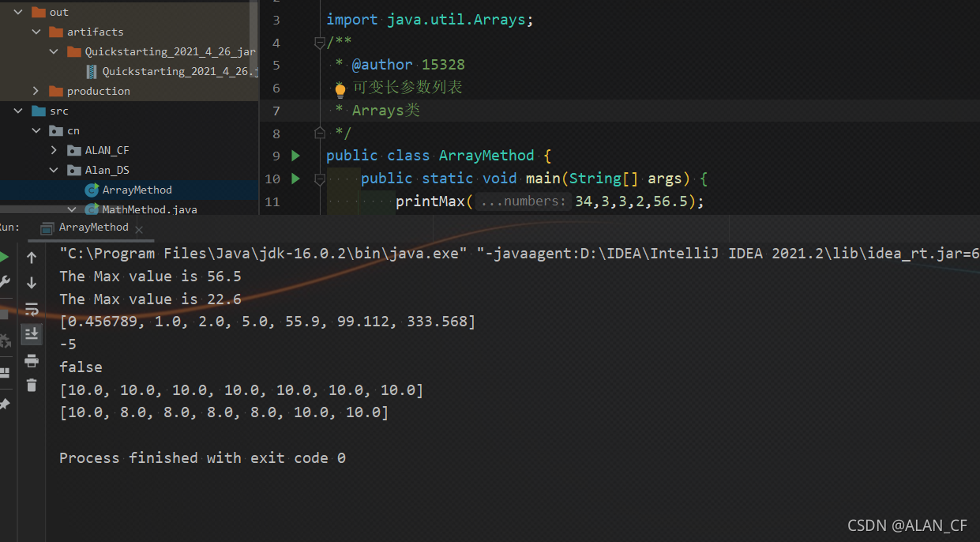The width and height of the screenshot is (980, 542).
Task: Collapse the Alan_DS package
Action: click(54, 170)
